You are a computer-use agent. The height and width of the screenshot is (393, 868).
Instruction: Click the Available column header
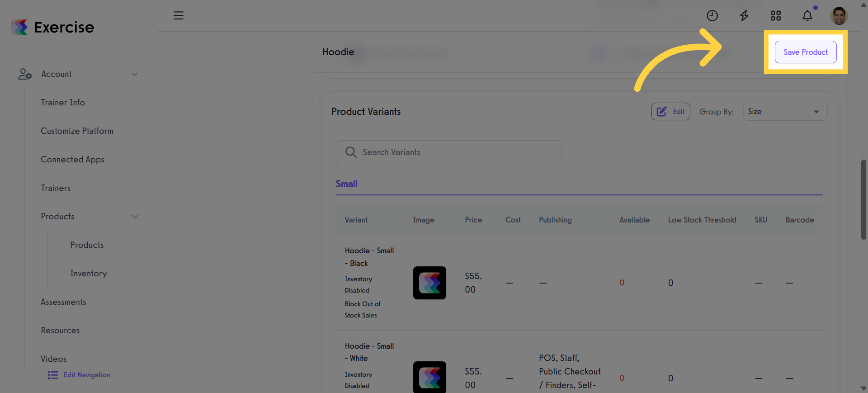635,220
